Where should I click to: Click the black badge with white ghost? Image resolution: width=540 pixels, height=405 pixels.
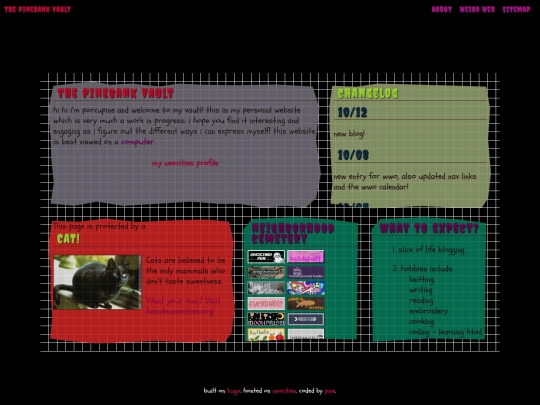pos(266,257)
